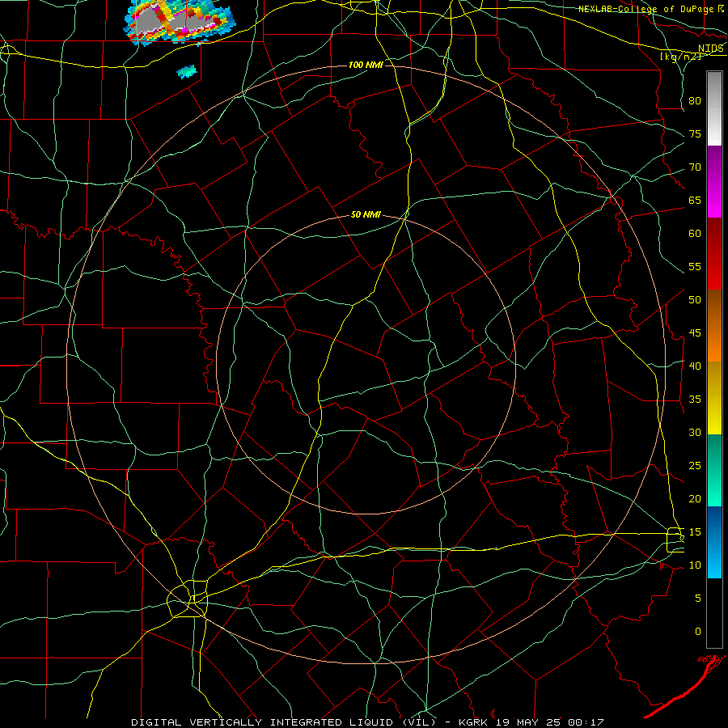This screenshot has width=728, height=728.
Task: Click the 20 value on the scale
Action: (695, 498)
